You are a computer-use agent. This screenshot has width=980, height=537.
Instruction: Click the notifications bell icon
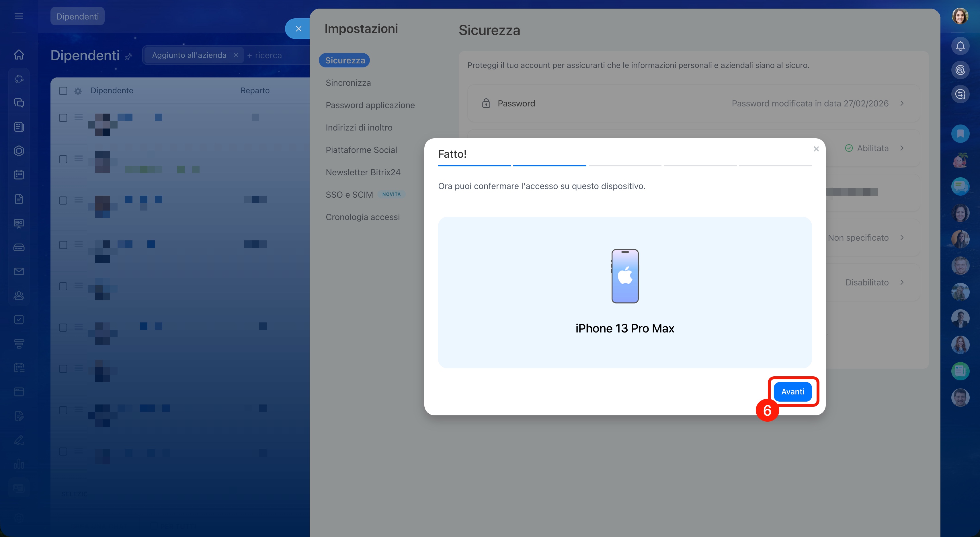point(960,46)
